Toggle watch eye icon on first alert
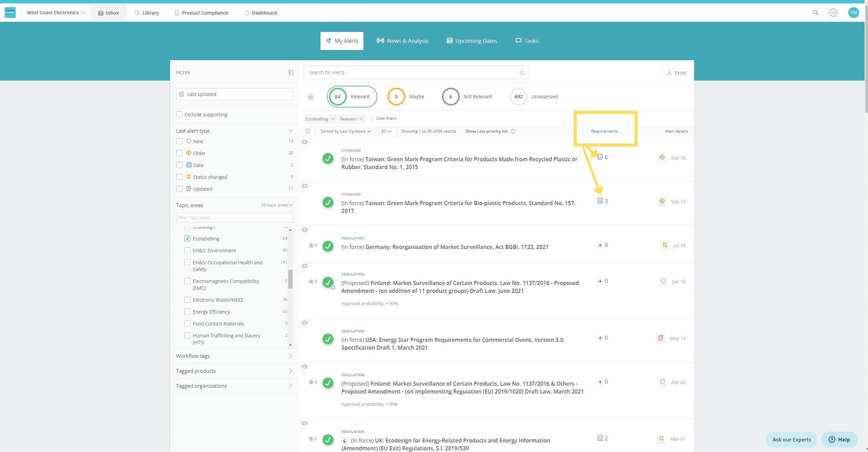The height and width of the screenshot is (452, 868). click(x=305, y=142)
